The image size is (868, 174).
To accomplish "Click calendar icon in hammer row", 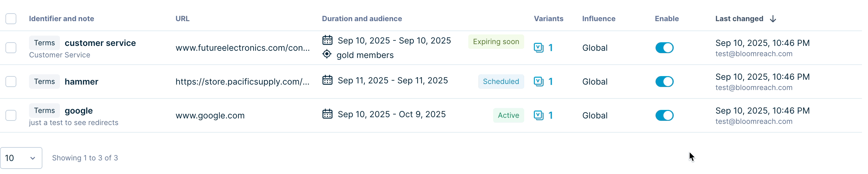I will [x=327, y=80].
